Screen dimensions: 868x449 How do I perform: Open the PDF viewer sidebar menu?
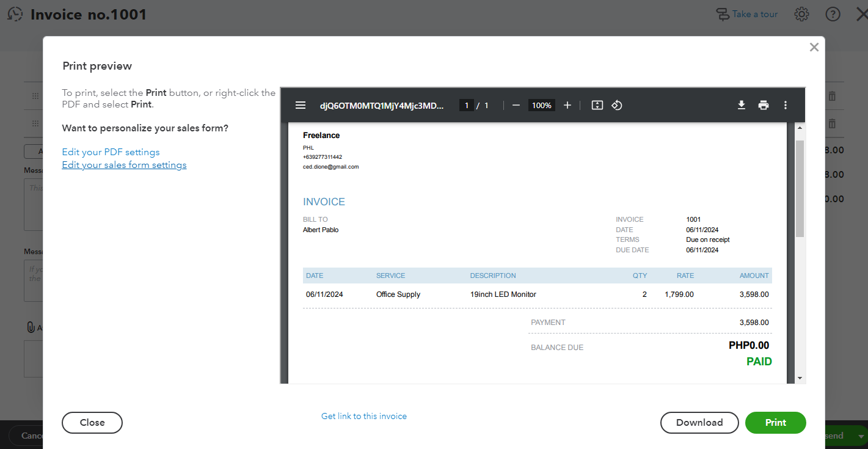pyautogui.click(x=300, y=105)
